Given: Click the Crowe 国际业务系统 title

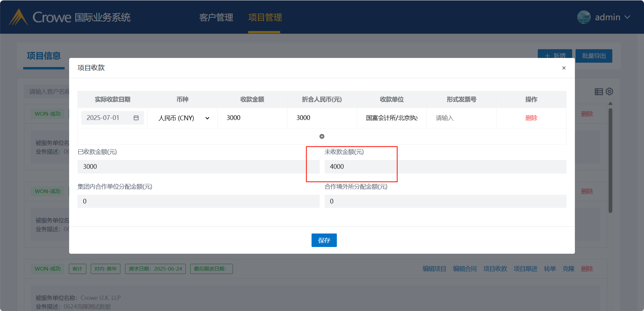Looking at the screenshot, I should pos(82,18).
